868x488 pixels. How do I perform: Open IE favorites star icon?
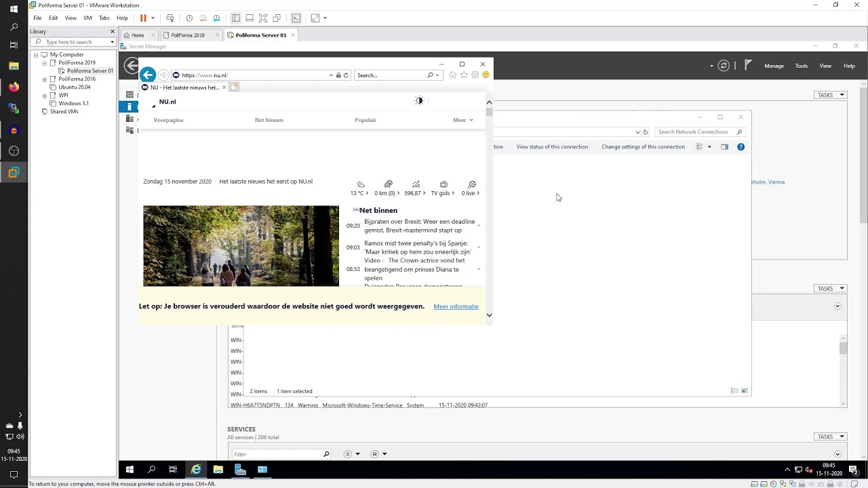464,75
